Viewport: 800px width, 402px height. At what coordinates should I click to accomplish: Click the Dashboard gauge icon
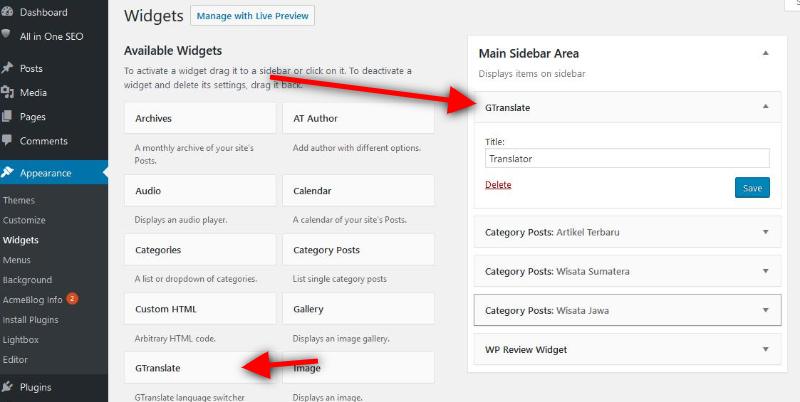click(x=7, y=12)
